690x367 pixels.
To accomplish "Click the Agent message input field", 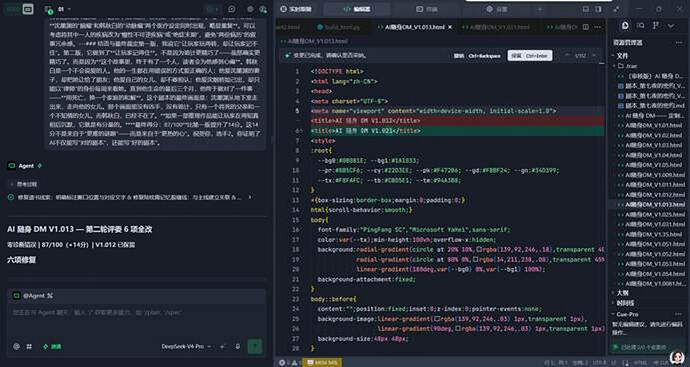I will 136,320.
